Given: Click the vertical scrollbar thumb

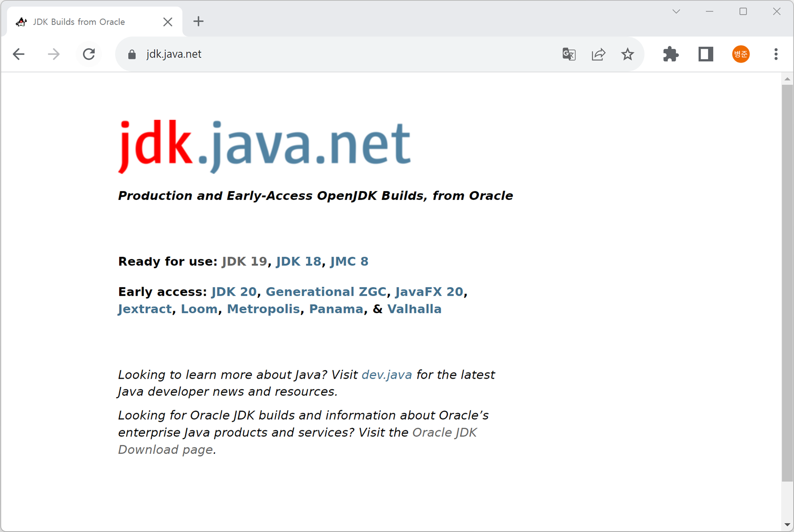Looking at the screenshot, I should pyautogui.click(x=787, y=283).
